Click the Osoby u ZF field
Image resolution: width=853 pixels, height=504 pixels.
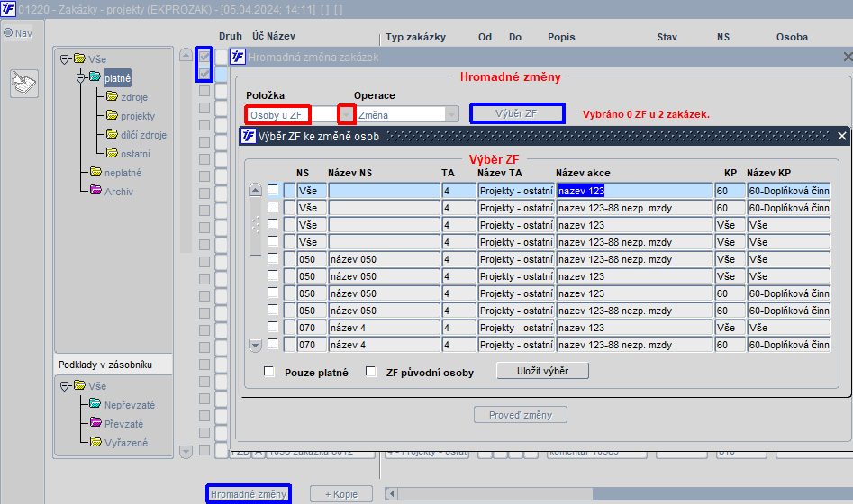(x=278, y=114)
